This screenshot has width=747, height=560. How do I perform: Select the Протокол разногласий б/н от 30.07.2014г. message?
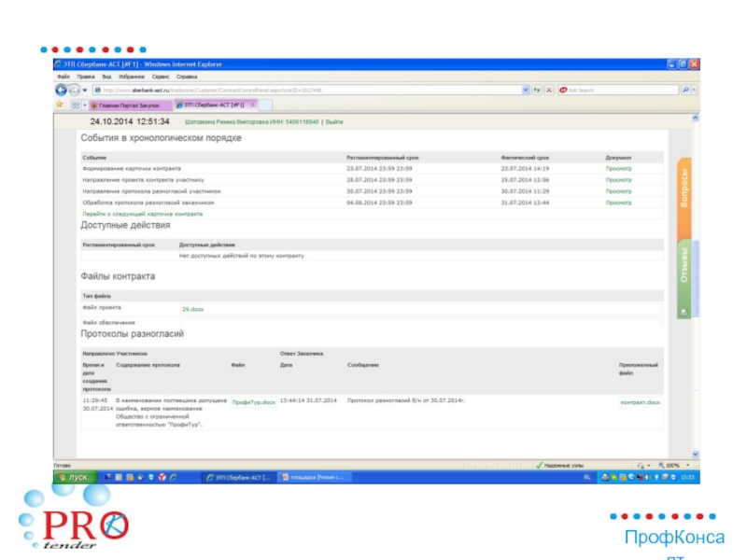click(406, 400)
